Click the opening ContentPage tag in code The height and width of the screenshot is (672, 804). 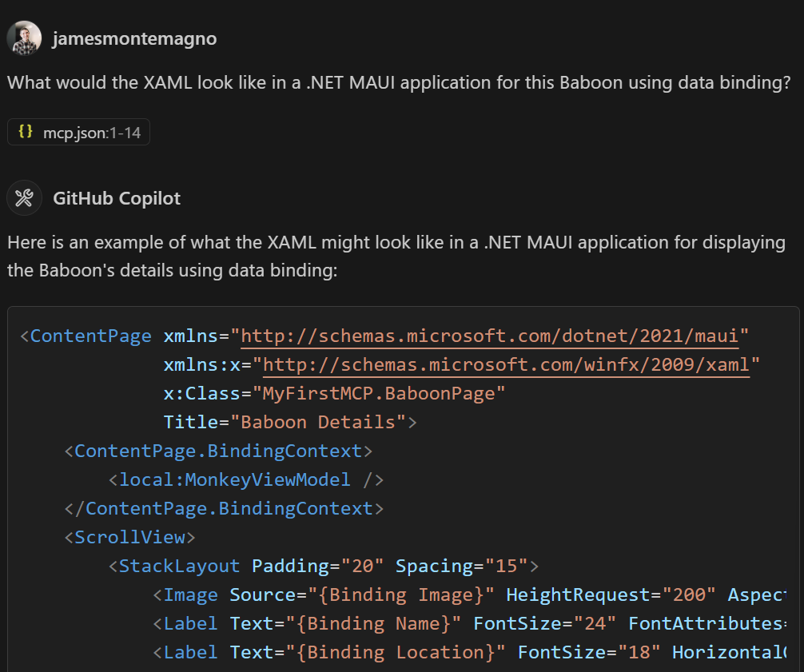pyautogui.click(x=90, y=336)
